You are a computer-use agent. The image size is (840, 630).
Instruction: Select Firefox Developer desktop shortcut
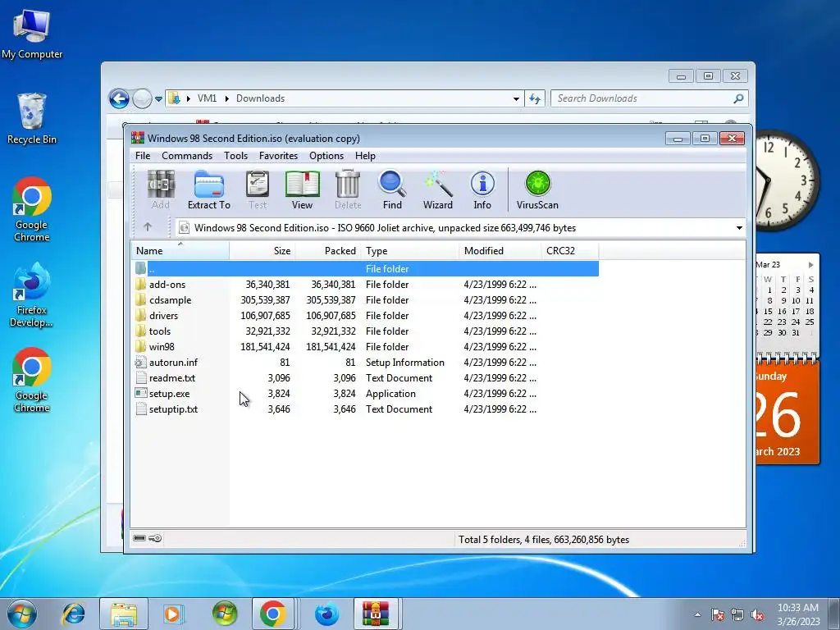tap(32, 294)
